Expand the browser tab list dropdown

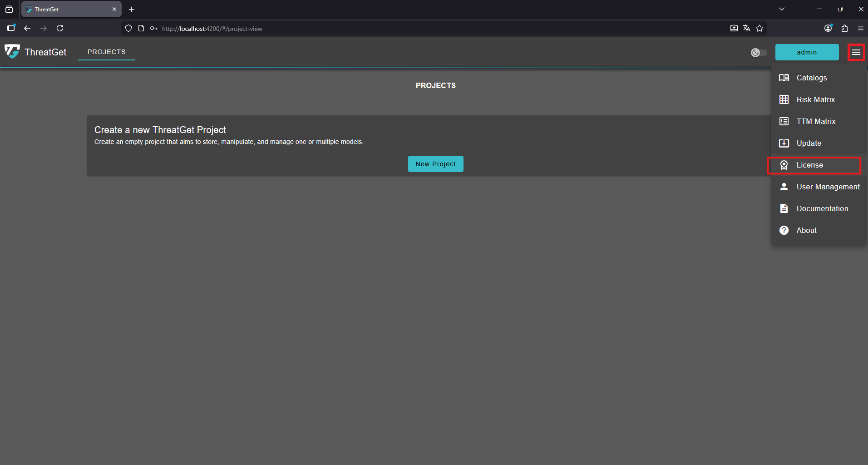tap(782, 9)
